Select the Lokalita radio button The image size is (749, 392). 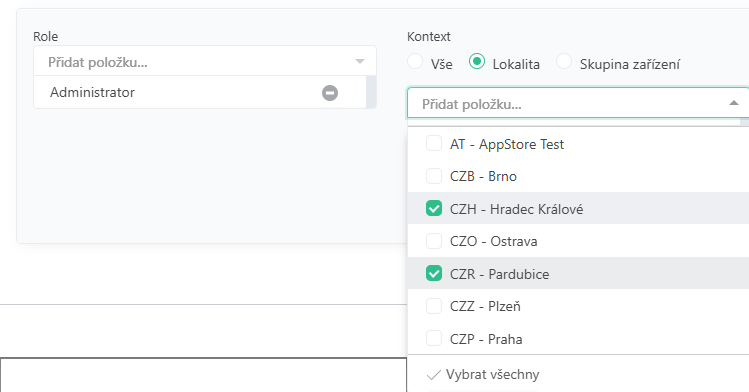[x=477, y=61]
